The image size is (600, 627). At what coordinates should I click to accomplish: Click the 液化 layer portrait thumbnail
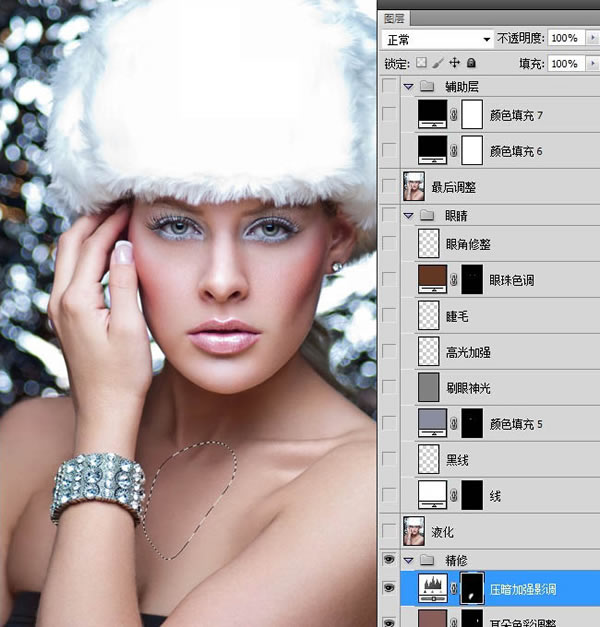click(414, 531)
